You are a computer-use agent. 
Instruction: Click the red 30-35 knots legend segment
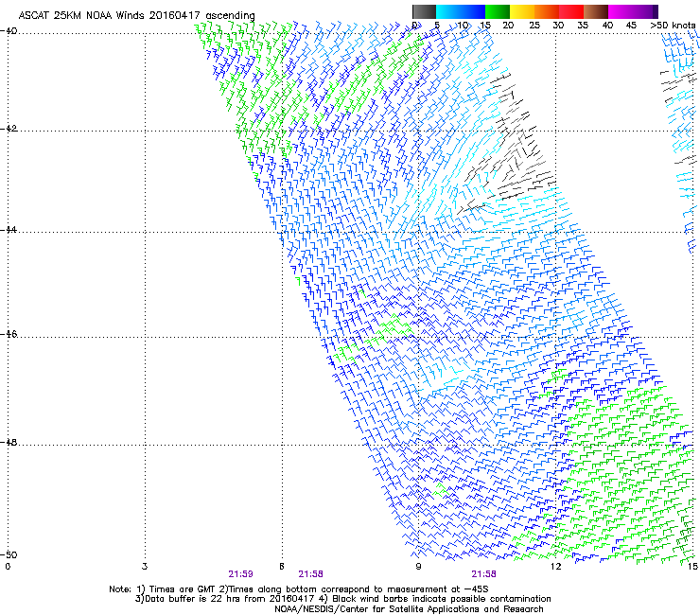coord(571,11)
